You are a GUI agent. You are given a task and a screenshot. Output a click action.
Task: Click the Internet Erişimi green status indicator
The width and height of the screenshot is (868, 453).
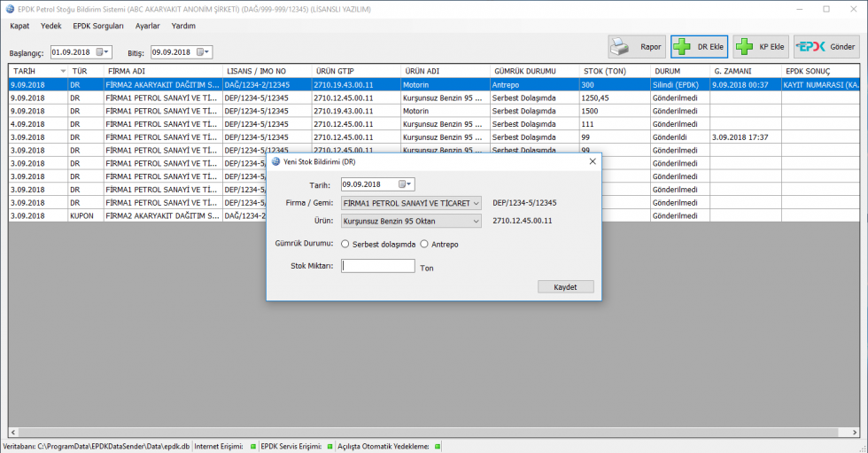click(x=252, y=446)
